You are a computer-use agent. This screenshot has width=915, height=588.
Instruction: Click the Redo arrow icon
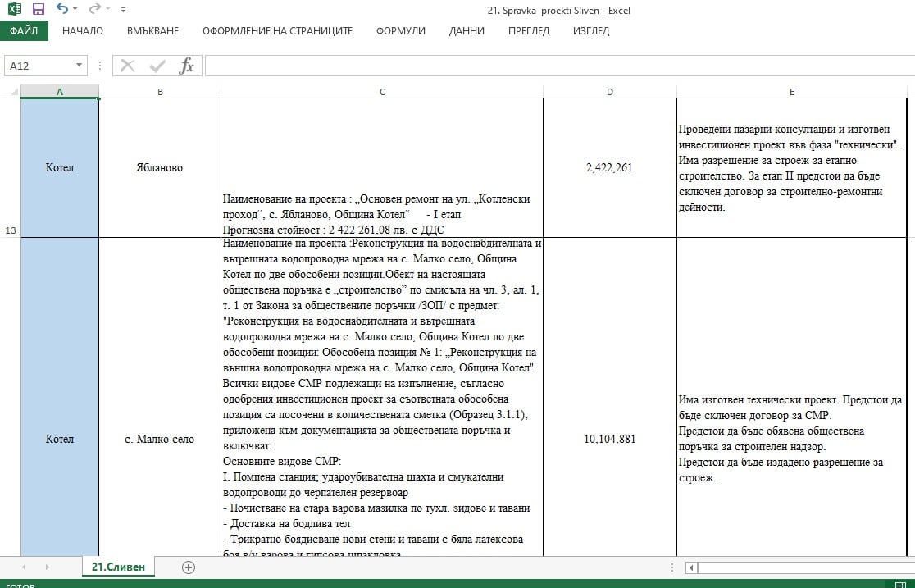94,10
